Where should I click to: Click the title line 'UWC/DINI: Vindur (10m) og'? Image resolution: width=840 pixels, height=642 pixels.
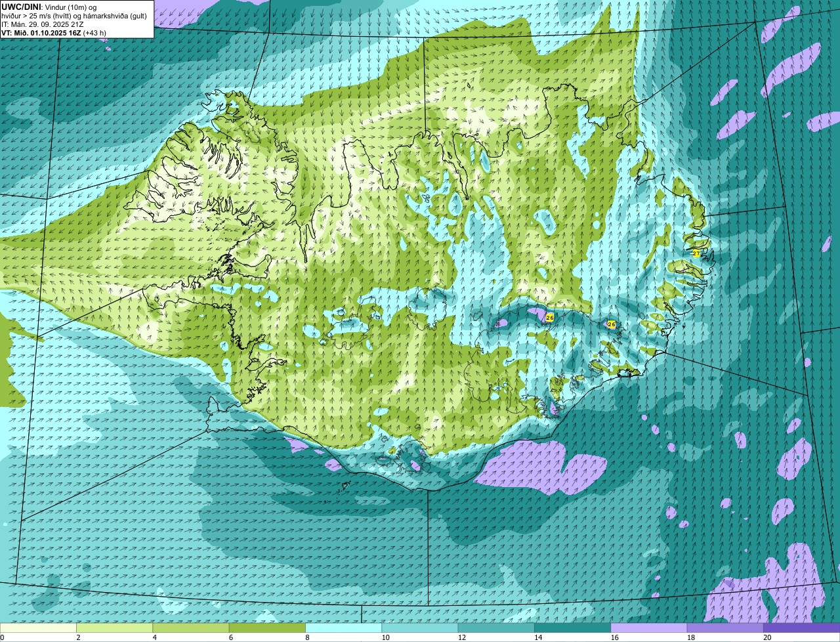click(x=49, y=7)
